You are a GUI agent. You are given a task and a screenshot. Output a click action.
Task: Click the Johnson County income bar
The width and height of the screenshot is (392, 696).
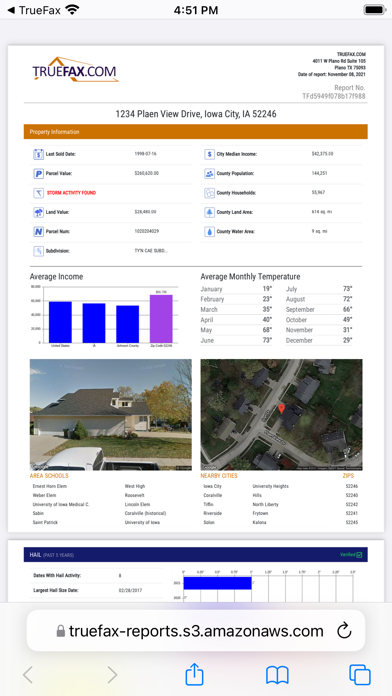point(127,324)
